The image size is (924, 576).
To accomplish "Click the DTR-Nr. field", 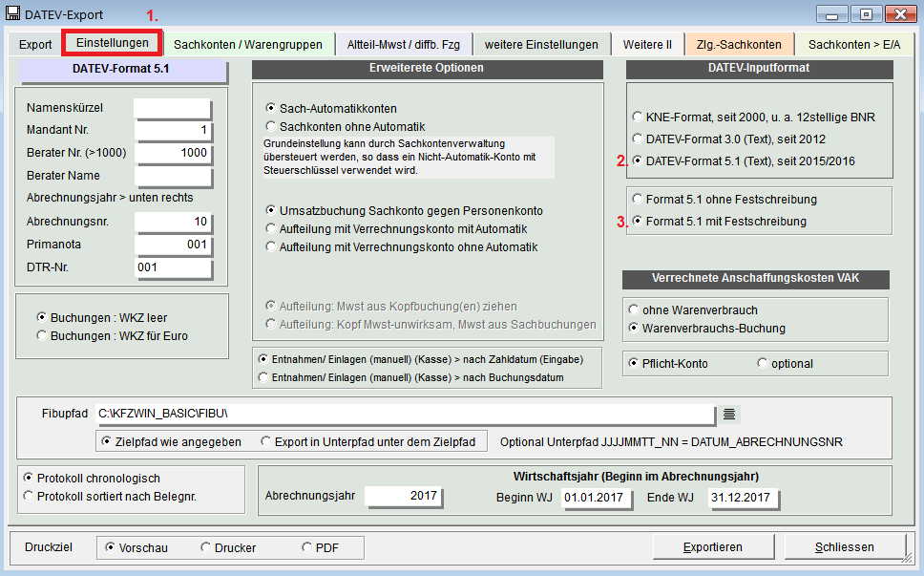I will 172,267.
